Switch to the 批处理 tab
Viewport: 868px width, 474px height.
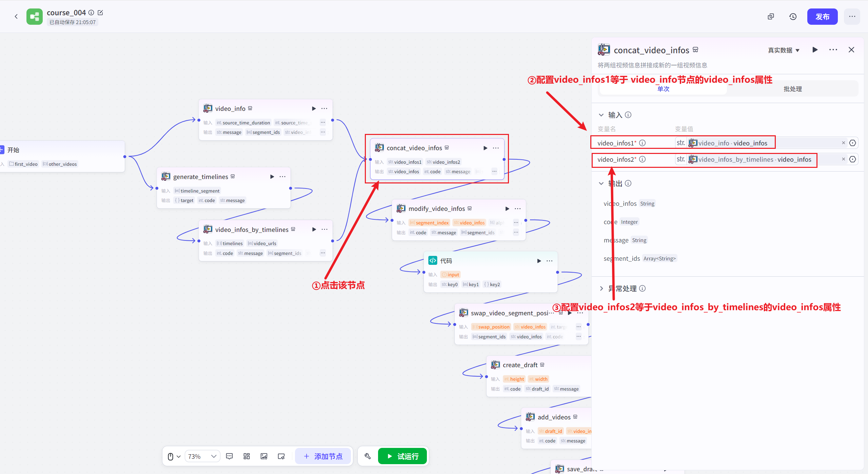(x=792, y=89)
